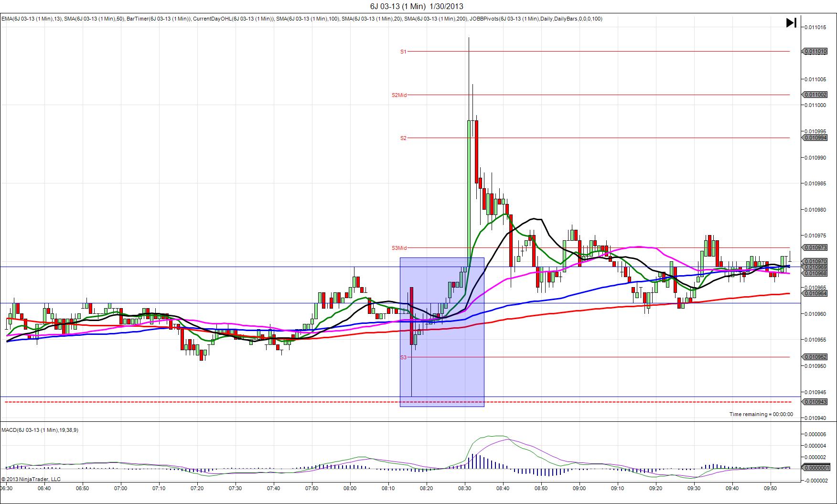Click the 0.011002 price tag on axis
837x504 pixels.
coord(815,95)
